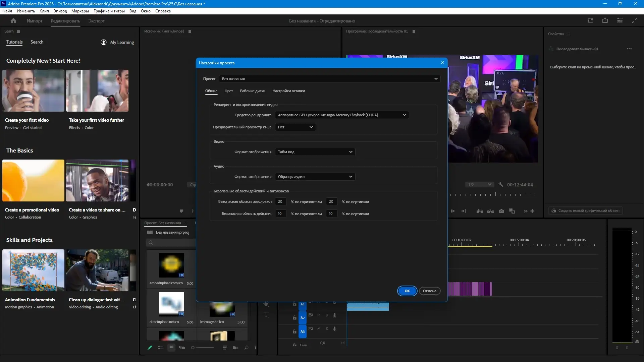Click the Отмена button
644x362 pixels.
[429, 291]
